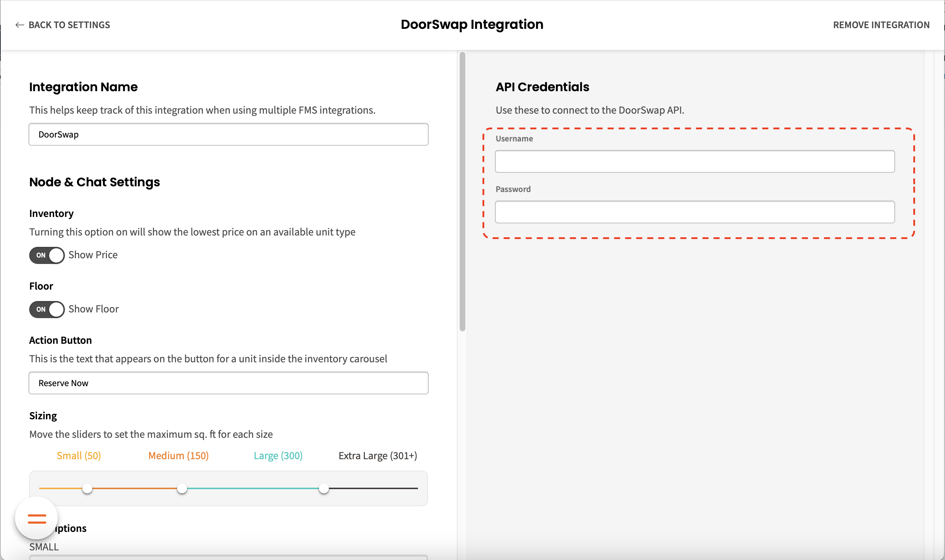Click the Large size slider handle
The height and width of the screenshot is (560, 945).
324,489
